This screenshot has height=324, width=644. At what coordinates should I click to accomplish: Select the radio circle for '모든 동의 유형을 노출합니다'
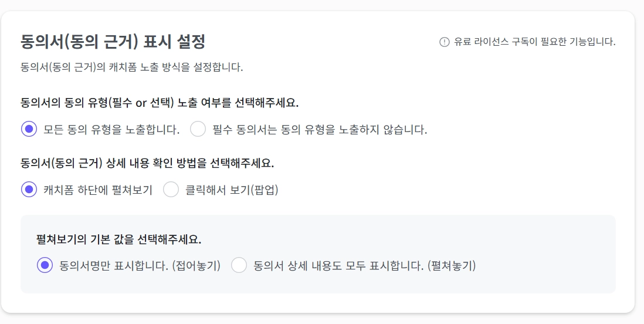point(29,129)
